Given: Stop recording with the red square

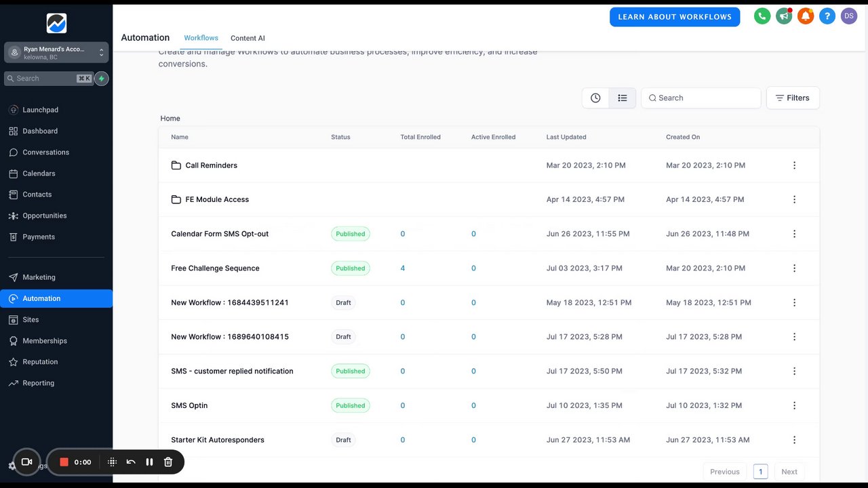Looking at the screenshot, I should point(64,462).
